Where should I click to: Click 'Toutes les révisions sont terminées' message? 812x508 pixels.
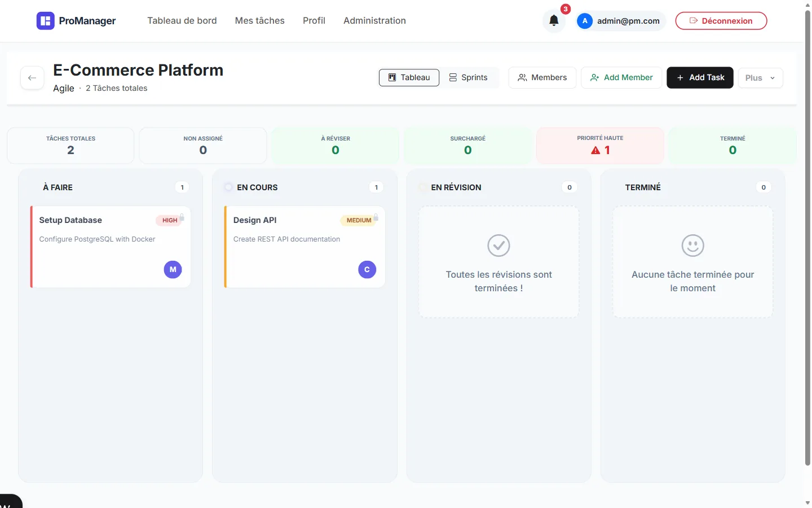498,281
